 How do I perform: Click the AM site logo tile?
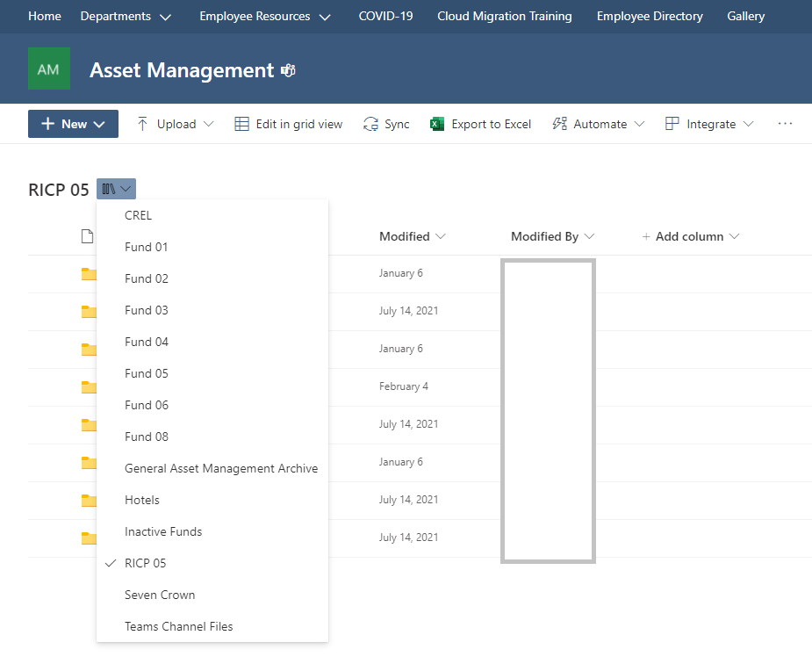48,69
